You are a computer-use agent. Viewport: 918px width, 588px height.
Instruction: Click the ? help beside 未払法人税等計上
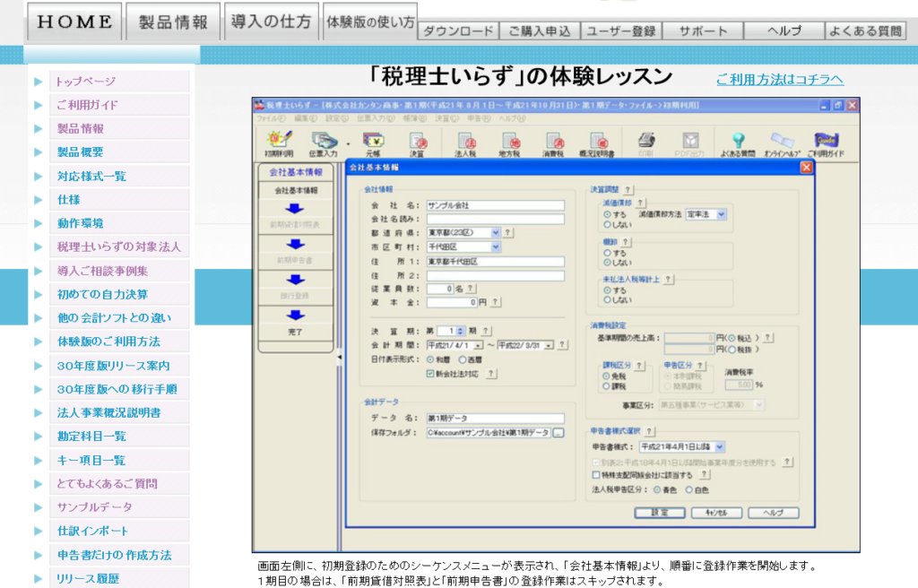coord(668,280)
